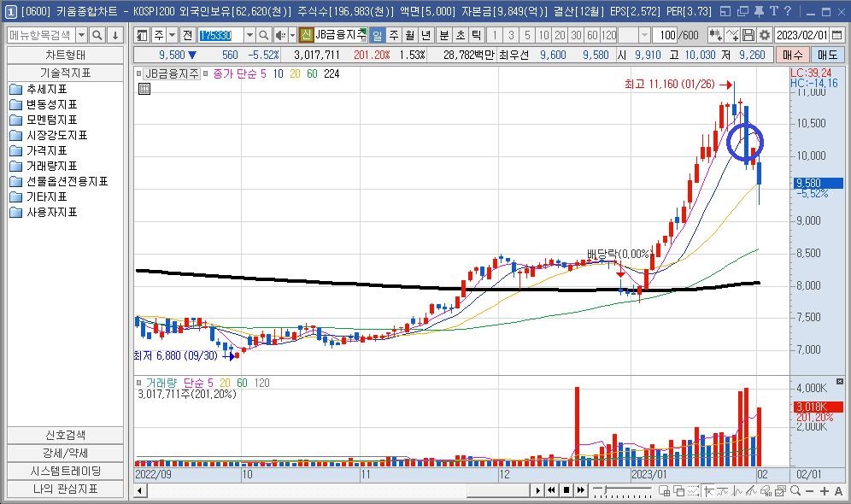This screenshot has width=851, height=504.
Task: Click the play button on chart scrollbar
Action: (x=537, y=490)
